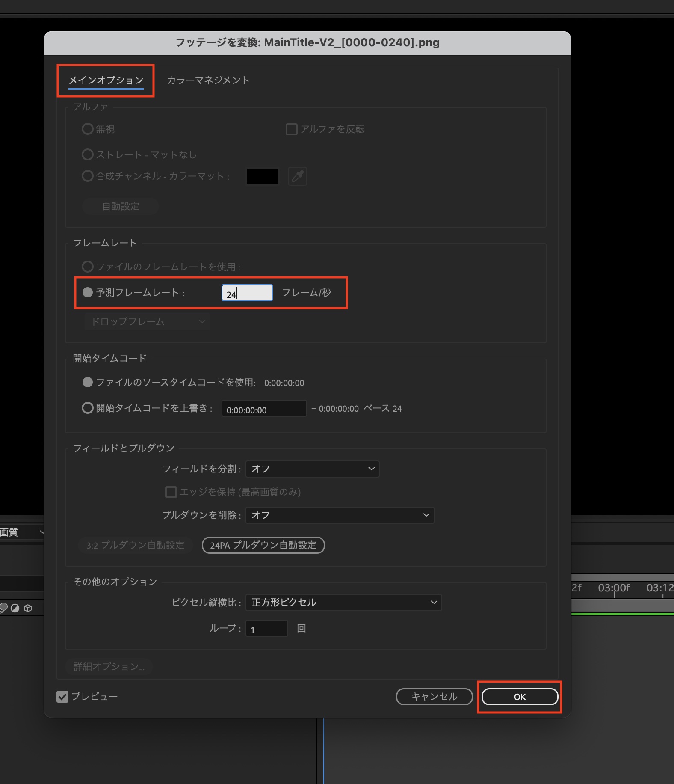
Task: Expand the プルダウンを削除 dropdown
Action: pyautogui.click(x=340, y=515)
